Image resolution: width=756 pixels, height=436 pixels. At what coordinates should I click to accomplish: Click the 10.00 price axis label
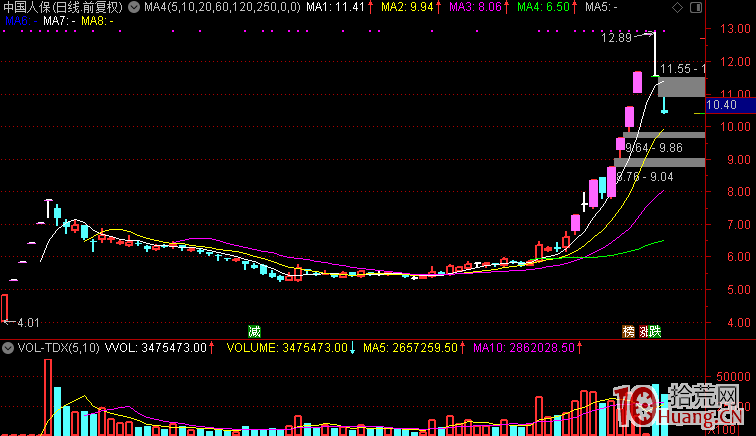point(735,126)
